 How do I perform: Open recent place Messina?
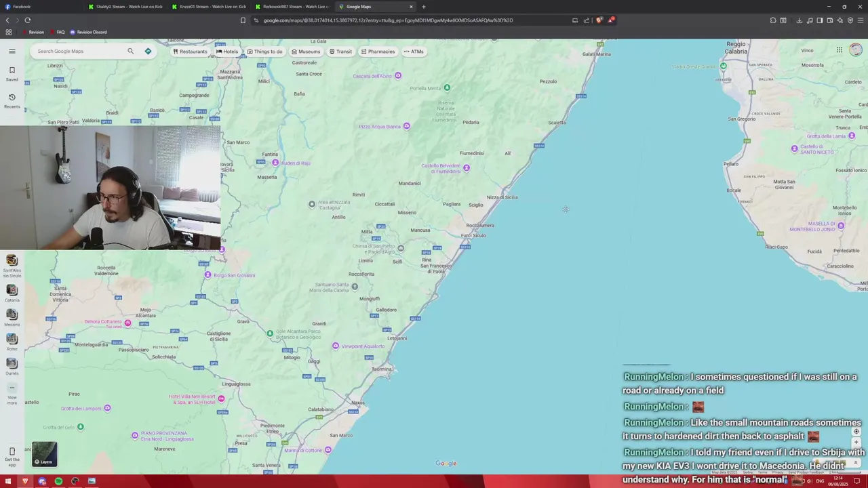pyautogui.click(x=12, y=317)
